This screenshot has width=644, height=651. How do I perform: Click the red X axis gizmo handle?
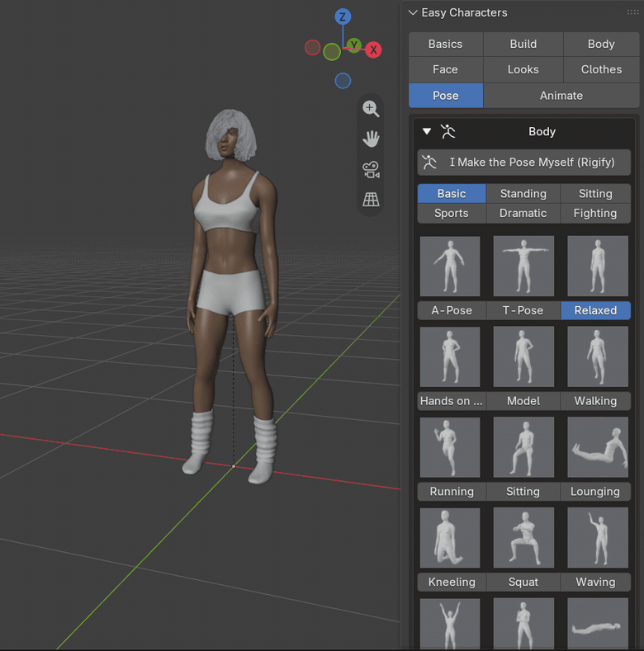point(373,50)
